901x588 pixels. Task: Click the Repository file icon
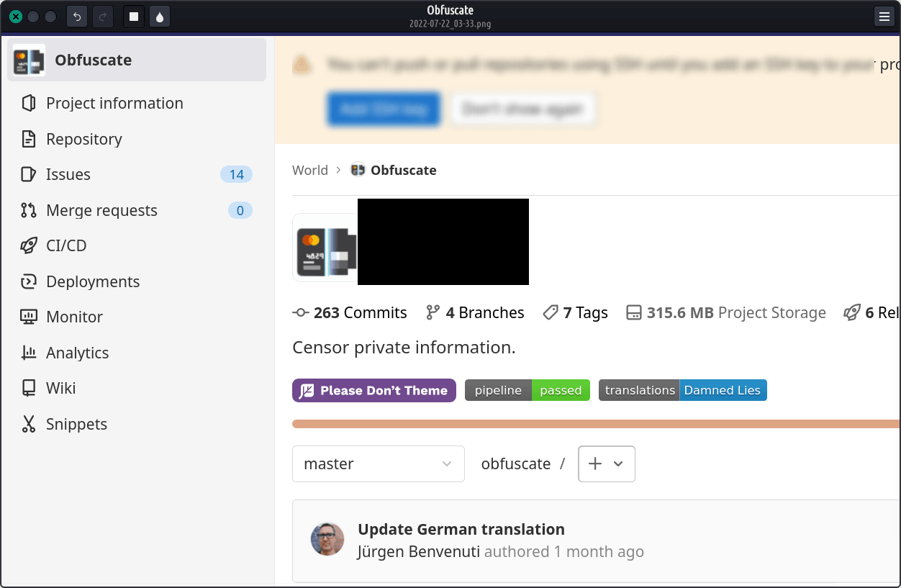(29, 139)
